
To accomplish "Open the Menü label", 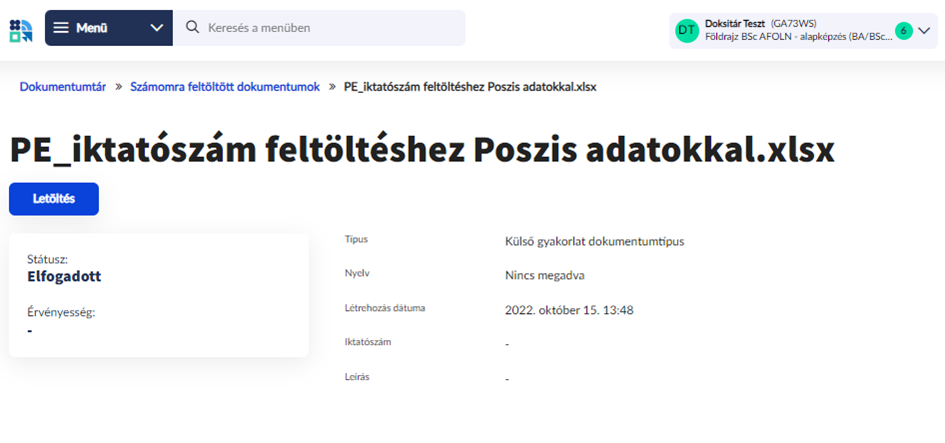I will click(x=91, y=28).
